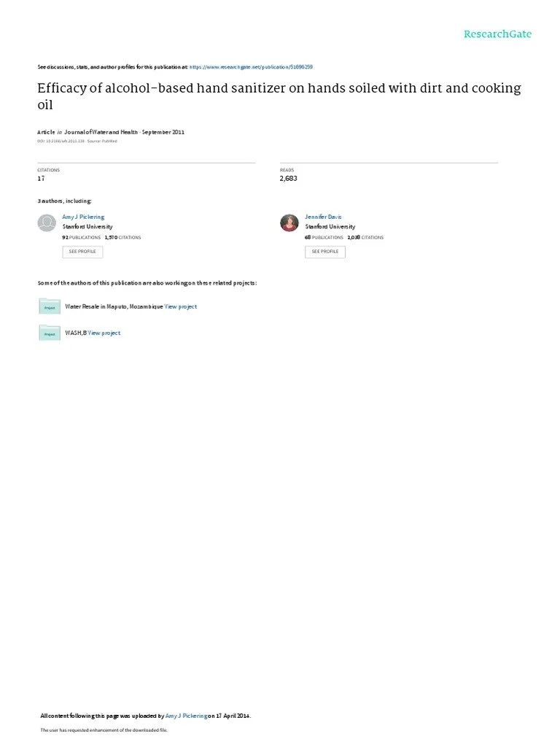Click See Profile button under Jennifer Davis
Screen dimensions: 560x747
tap(325, 252)
